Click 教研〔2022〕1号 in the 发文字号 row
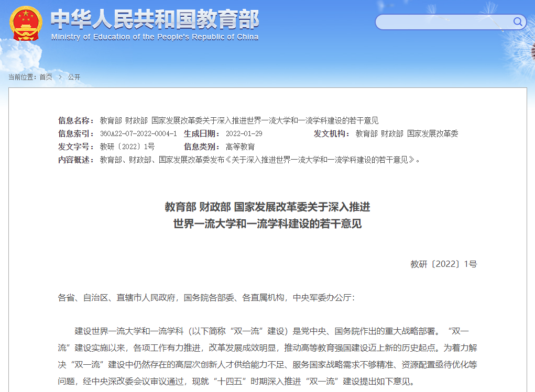535x392 pixels. [127, 147]
